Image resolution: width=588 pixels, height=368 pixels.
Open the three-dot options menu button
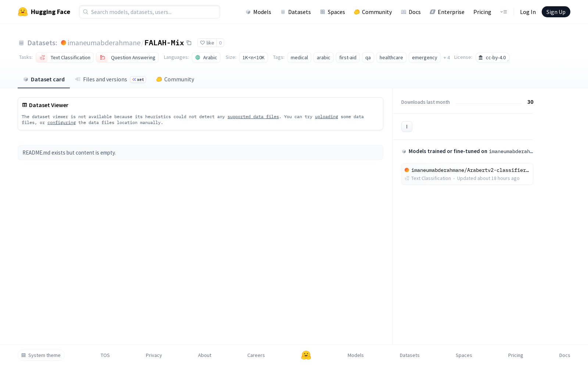pos(407,127)
